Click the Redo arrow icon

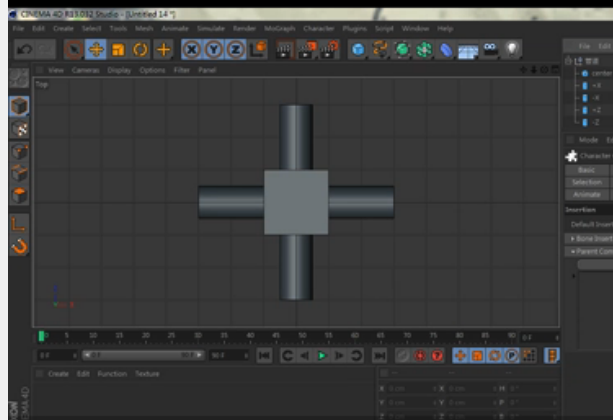(x=46, y=50)
